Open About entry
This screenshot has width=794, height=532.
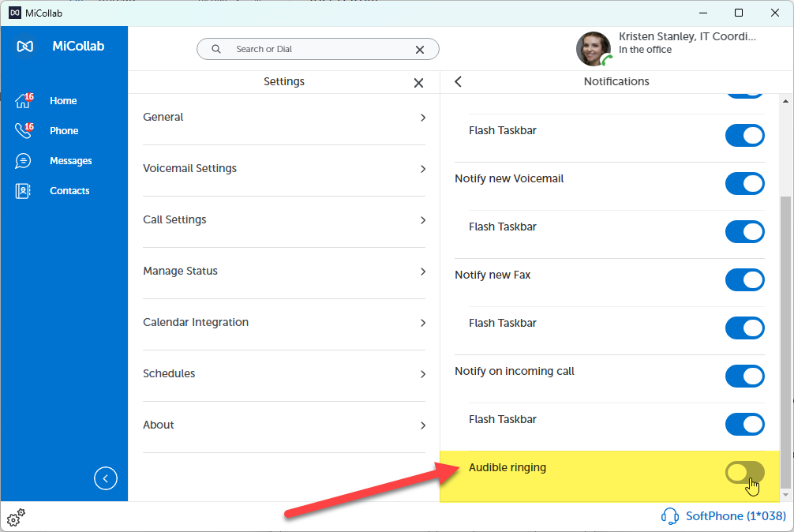(x=284, y=427)
